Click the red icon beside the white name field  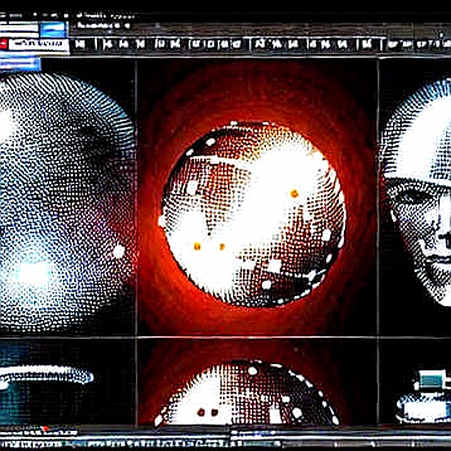click(x=3, y=44)
